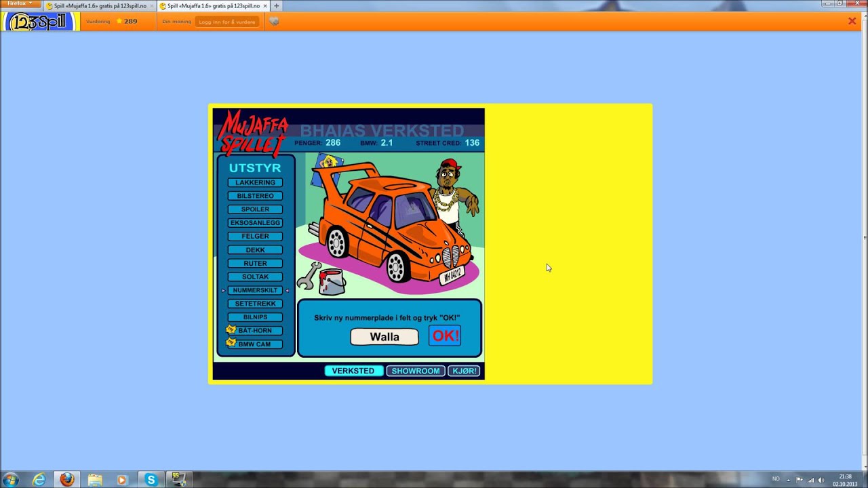Select BILNIPS from the list
This screenshot has height=488, width=868.
pyautogui.click(x=255, y=317)
